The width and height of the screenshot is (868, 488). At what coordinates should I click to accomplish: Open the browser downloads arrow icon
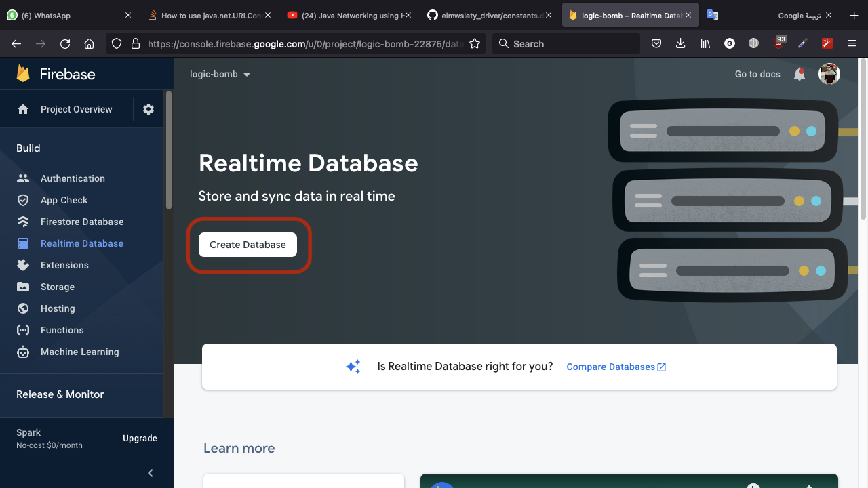click(x=681, y=43)
